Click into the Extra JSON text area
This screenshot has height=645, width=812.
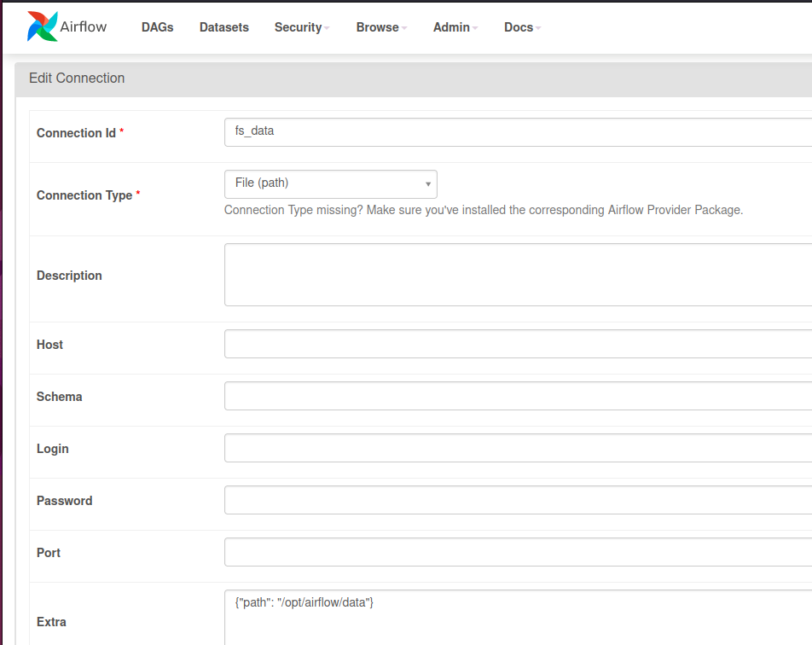[x=518, y=618]
